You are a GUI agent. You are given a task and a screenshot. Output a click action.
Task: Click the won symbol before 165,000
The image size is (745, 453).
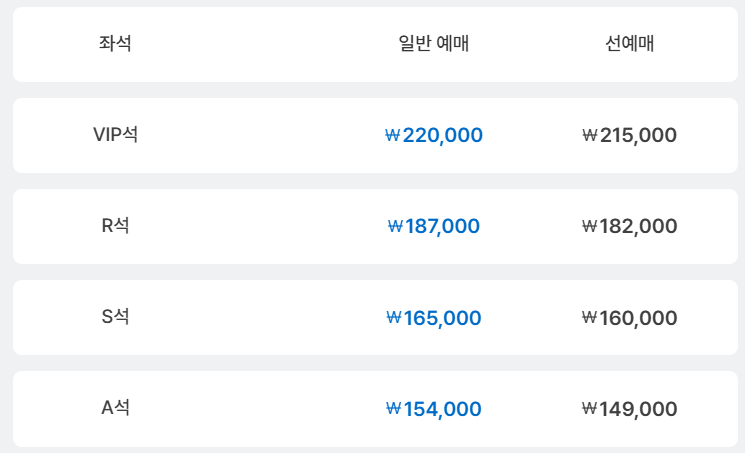[x=394, y=317]
